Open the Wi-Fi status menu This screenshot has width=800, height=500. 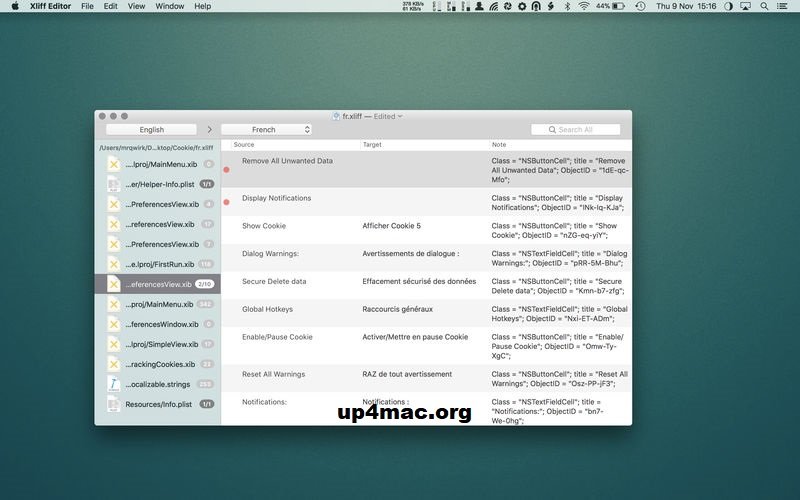tap(584, 6)
